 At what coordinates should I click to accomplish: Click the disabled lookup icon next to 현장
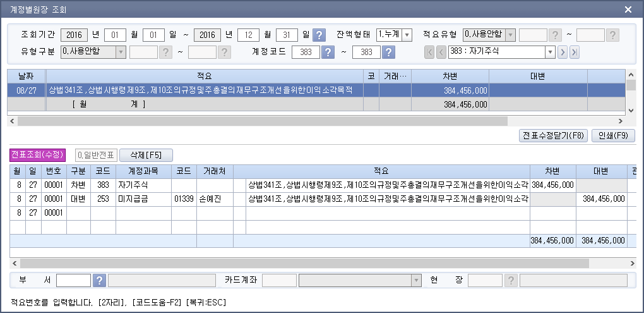511,281
